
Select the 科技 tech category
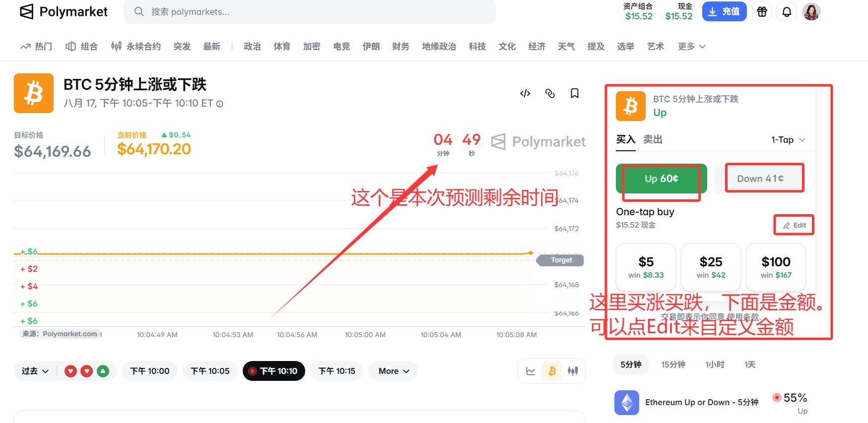(x=477, y=47)
